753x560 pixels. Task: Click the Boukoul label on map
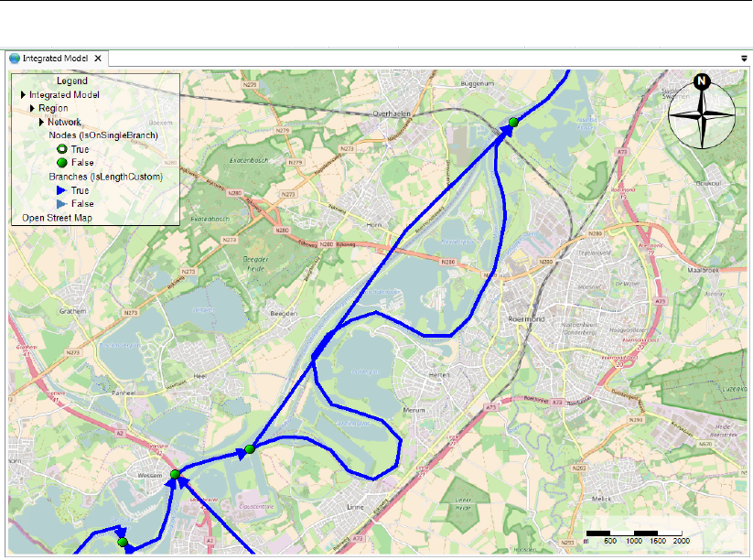708,184
